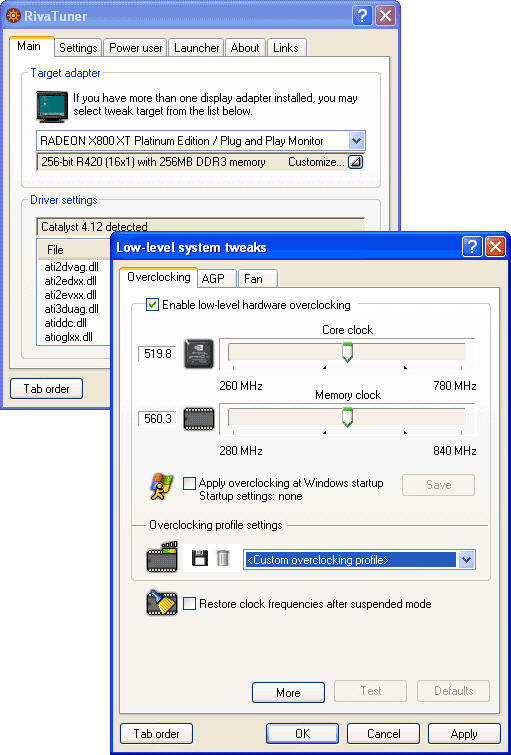
Task: Click the broom icon near restore clock option
Action: point(162,603)
